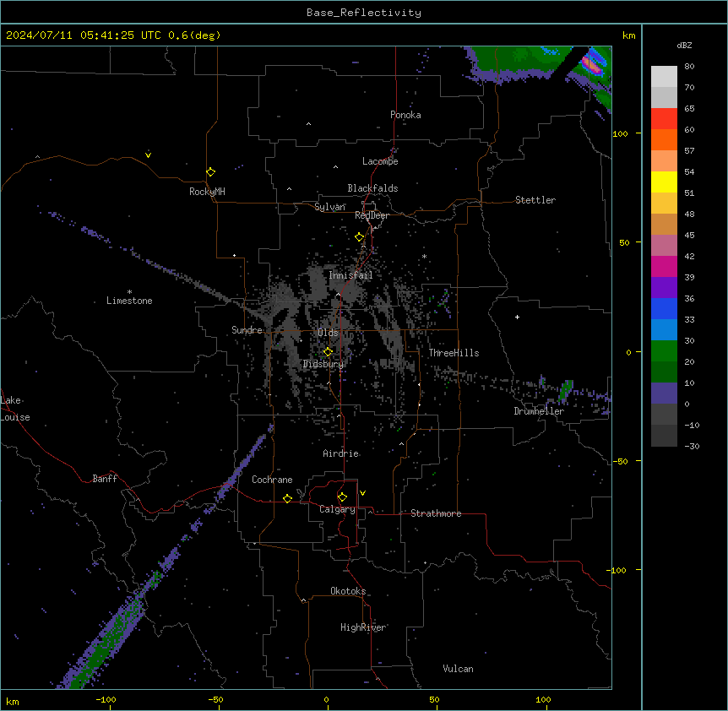
Task: Click the yellow diamond marker above RockyMH
Action: coord(210,172)
